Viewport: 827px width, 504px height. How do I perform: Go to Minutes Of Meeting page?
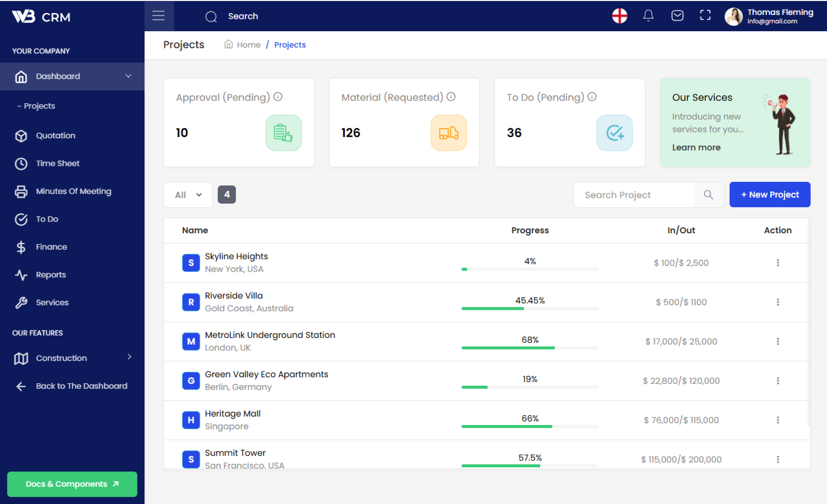[74, 191]
